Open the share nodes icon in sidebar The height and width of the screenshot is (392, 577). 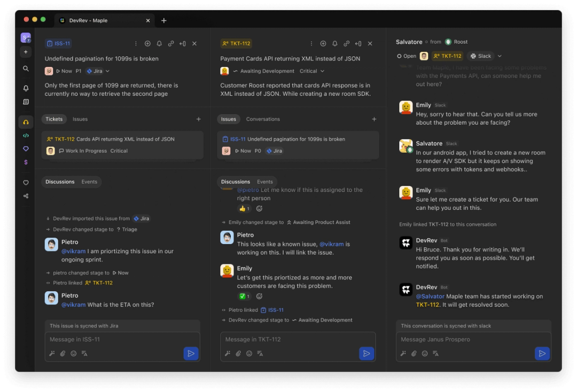point(26,196)
